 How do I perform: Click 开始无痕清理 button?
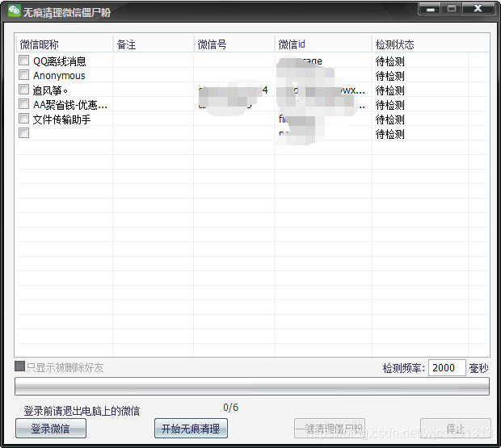191,428
